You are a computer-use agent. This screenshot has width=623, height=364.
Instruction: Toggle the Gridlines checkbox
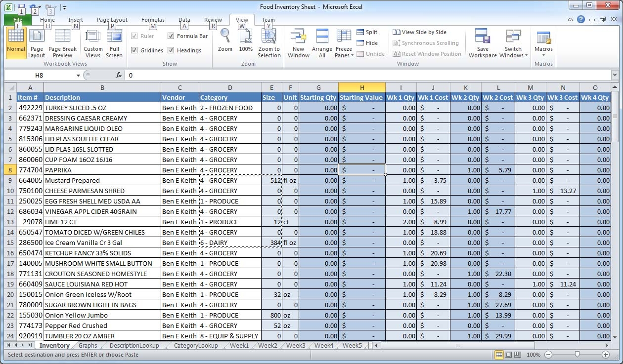coord(134,50)
